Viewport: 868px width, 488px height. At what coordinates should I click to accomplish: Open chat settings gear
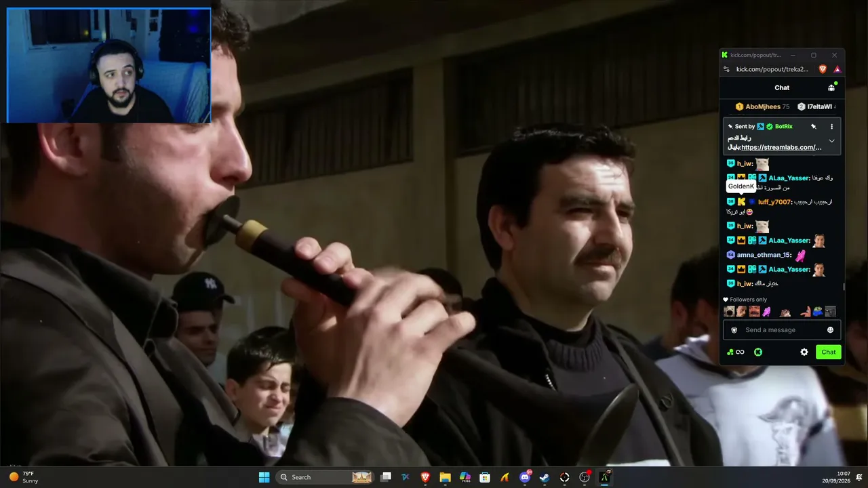[x=804, y=352]
